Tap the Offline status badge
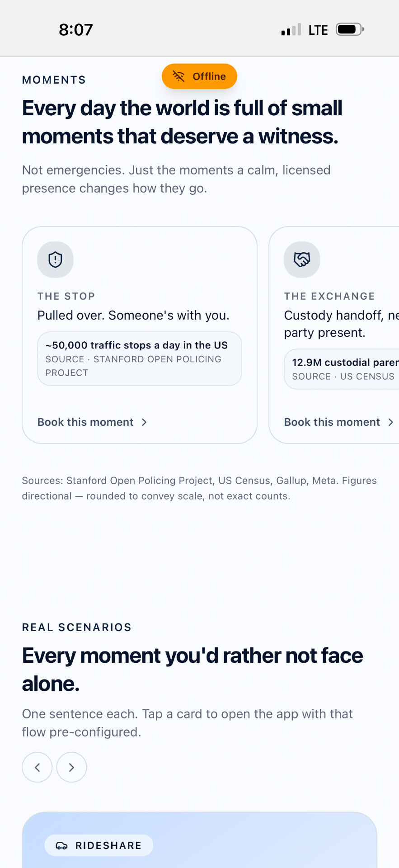This screenshot has height=868, width=399. (199, 76)
